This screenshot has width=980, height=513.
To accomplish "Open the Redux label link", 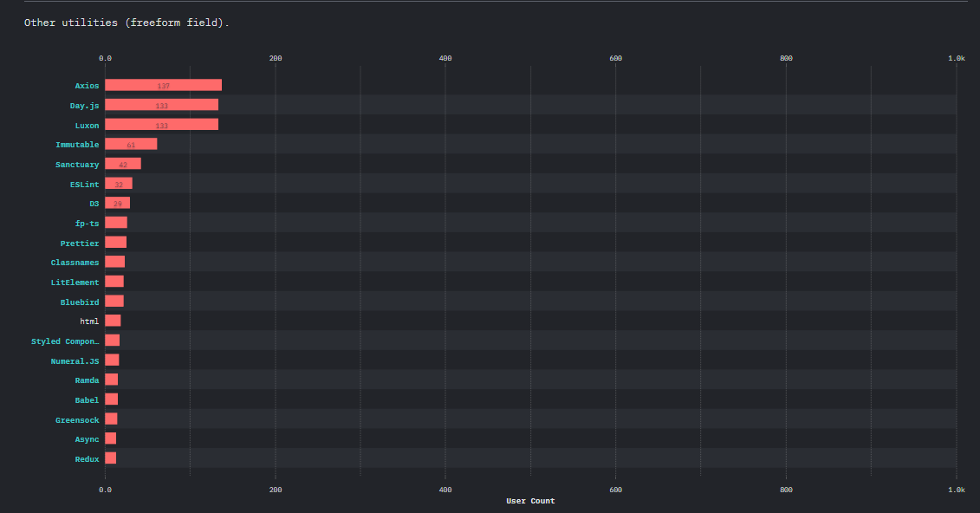I will (x=87, y=459).
